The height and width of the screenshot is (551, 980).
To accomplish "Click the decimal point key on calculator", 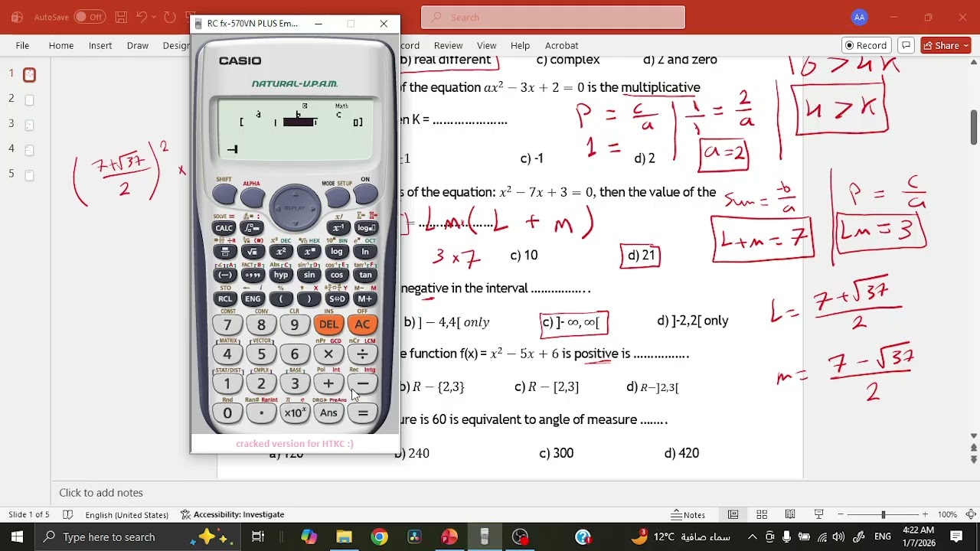I will pos(261,413).
